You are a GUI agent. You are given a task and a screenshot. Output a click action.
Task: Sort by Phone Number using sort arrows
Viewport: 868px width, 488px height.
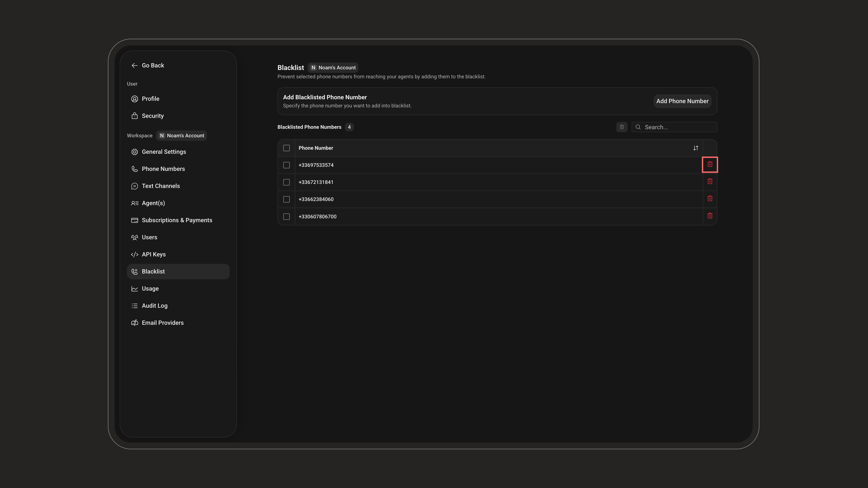pyautogui.click(x=695, y=148)
